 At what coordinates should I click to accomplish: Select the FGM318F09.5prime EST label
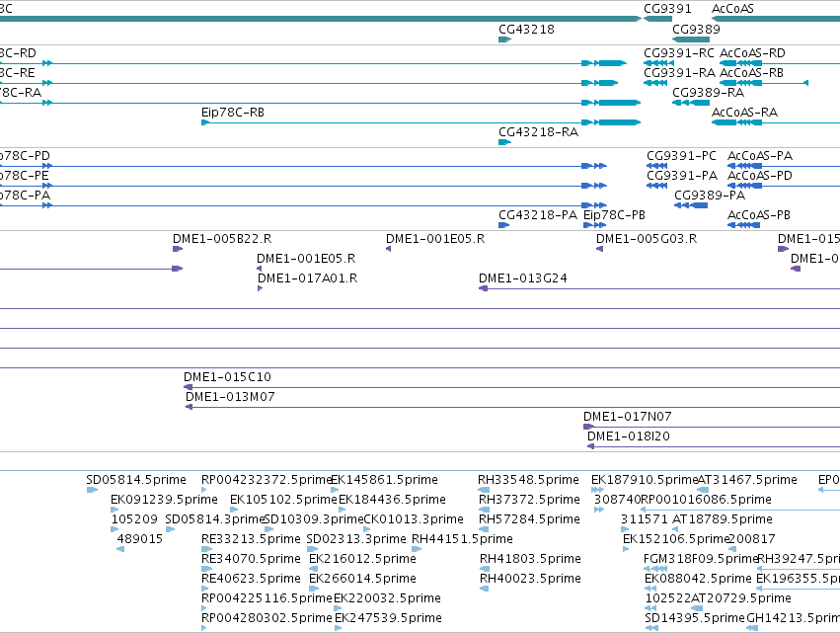coord(701,559)
